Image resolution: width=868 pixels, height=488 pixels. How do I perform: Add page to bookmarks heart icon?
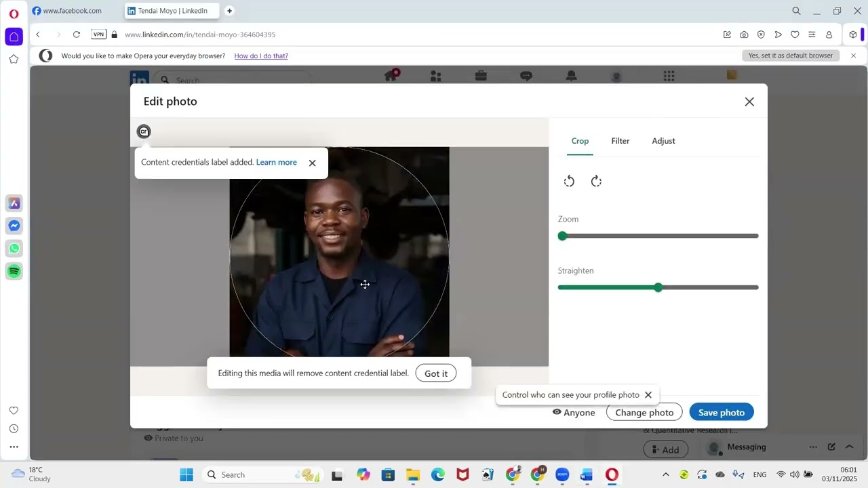click(x=795, y=35)
